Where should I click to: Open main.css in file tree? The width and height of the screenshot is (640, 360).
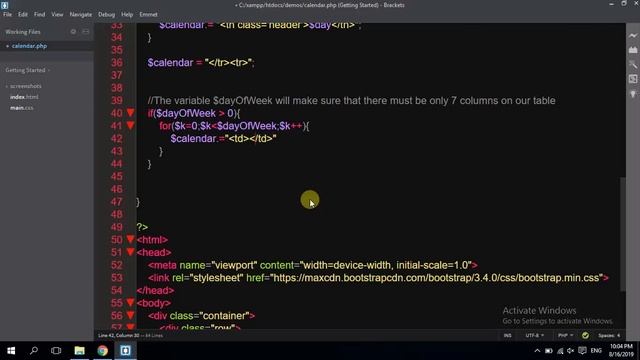pos(22,108)
